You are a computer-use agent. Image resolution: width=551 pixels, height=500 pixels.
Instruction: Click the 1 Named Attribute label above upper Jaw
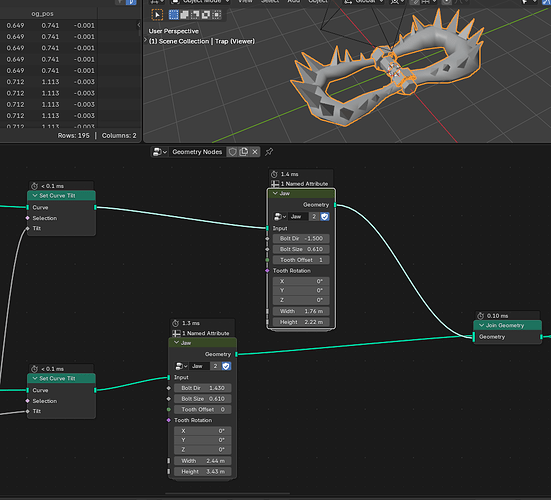pyautogui.click(x=304, y=184)
